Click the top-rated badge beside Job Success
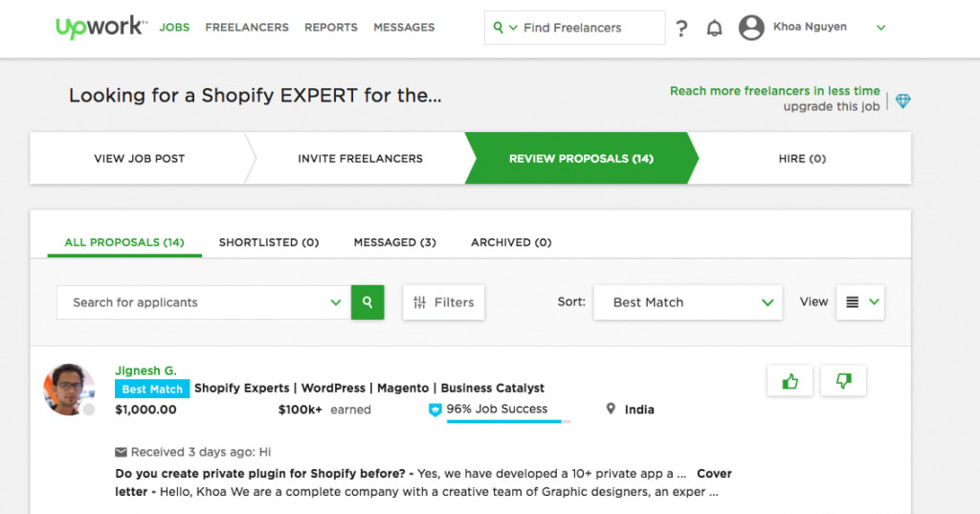The height and width of the screenshot is (514, 980). (x=434, y=410)
